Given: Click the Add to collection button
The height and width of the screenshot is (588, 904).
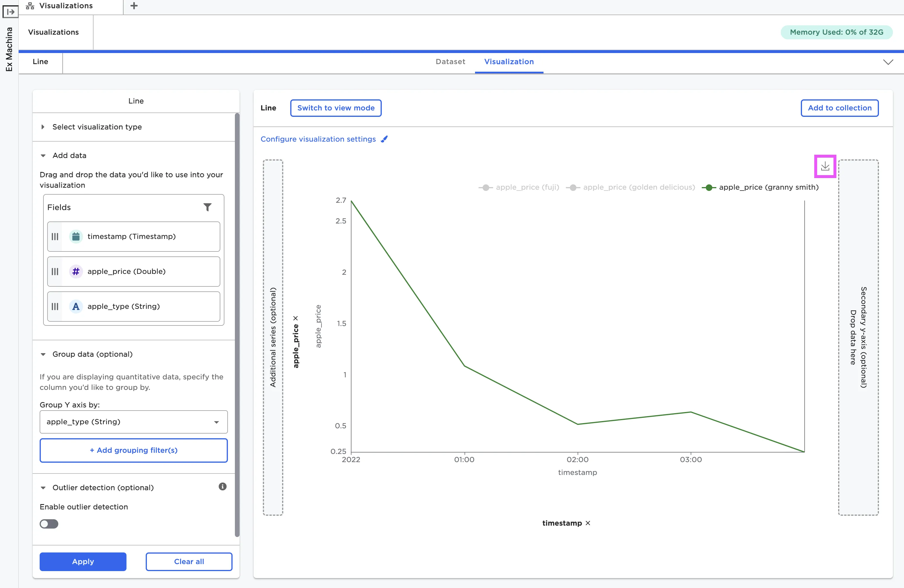Looking at the screenshot, I should point(839,108).
